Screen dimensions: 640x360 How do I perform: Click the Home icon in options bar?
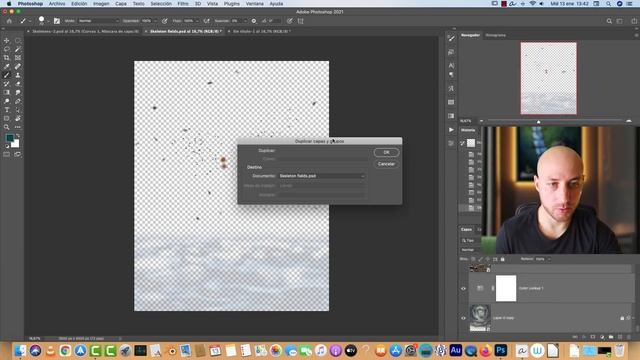point(9,21)
